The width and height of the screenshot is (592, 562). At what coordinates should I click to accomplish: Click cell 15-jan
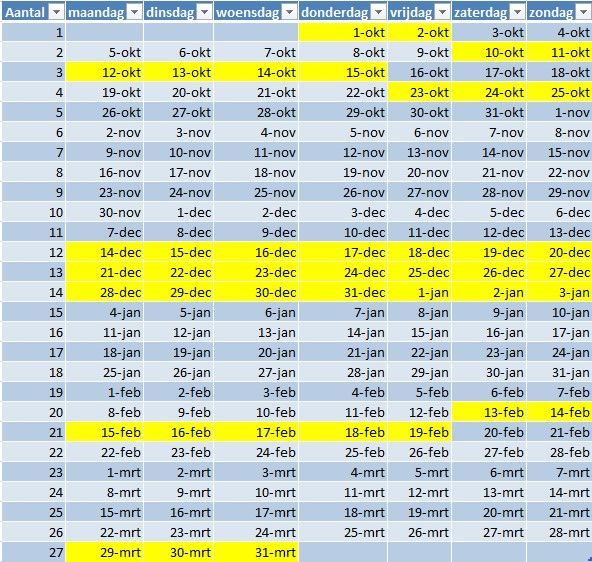[420, 333]
